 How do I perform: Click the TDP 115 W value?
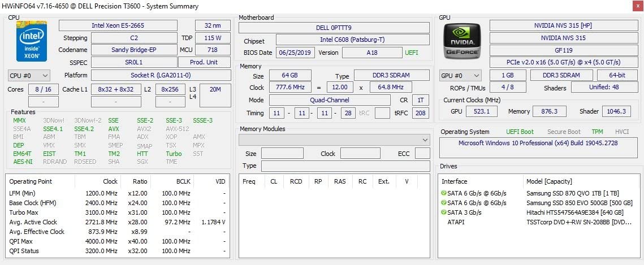click(213, 38)
